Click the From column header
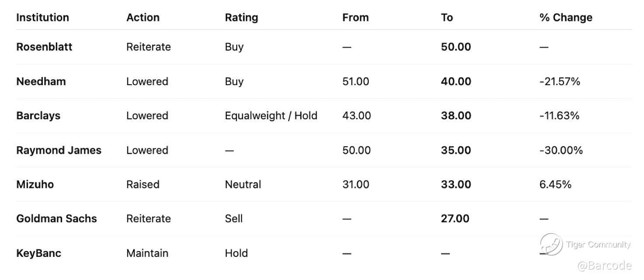 coord(355,17)
